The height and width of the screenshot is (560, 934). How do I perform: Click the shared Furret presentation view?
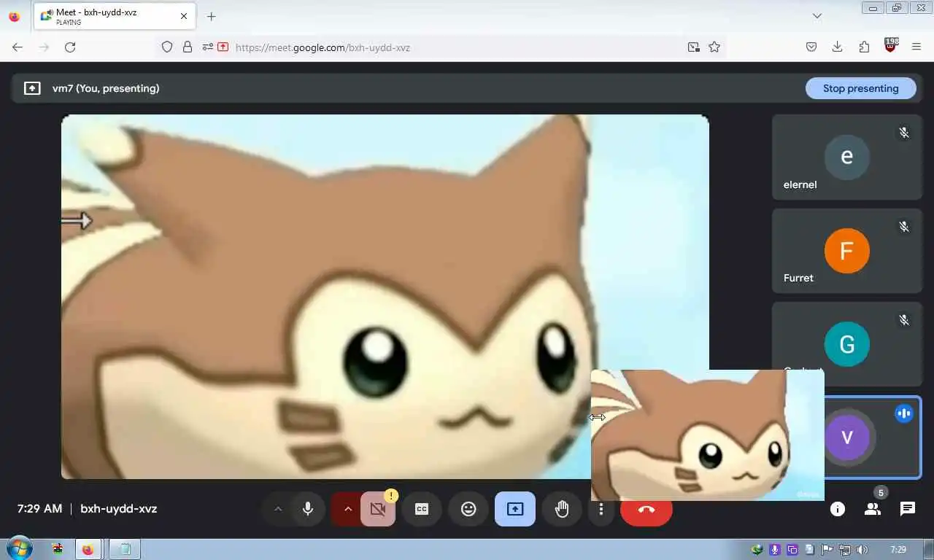[385, 297]
